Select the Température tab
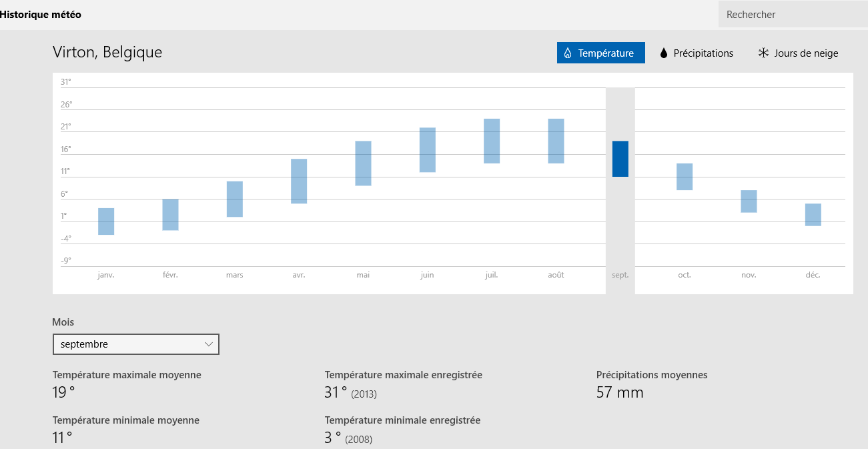This screenshot has width=868, height=449. click(601, 53)
